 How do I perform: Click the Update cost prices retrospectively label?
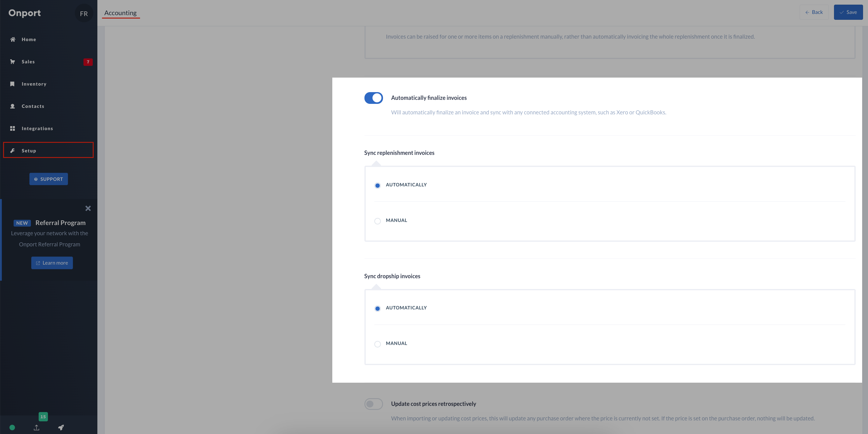434,404
